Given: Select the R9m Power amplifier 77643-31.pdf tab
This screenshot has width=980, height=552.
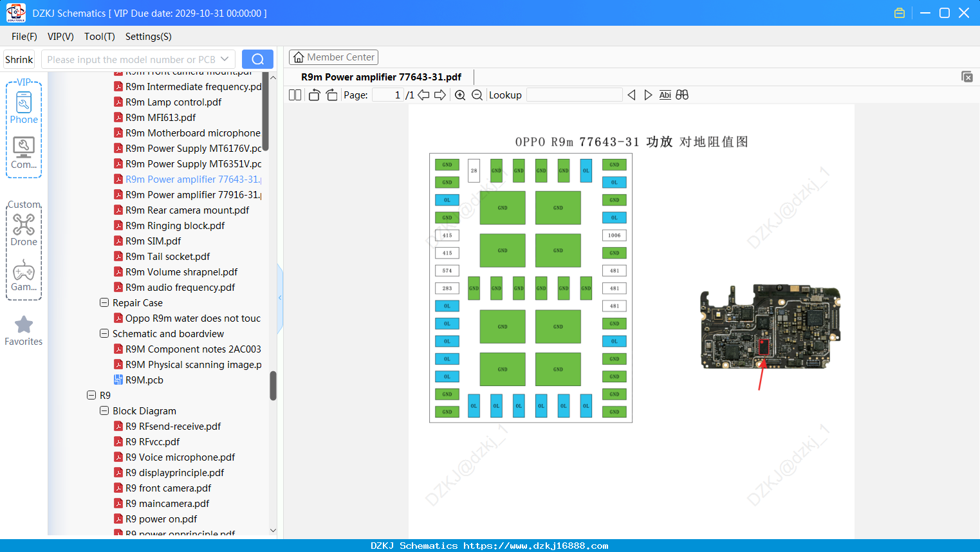Looking at the screenshot, I should pyautogui.click(x=381, y=77).
